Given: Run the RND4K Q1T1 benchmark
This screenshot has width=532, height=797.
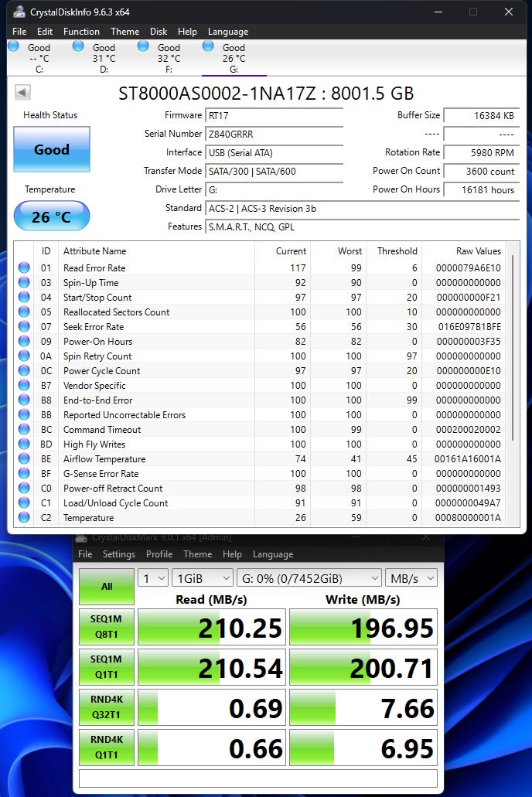Looking at the screenshot, I should pos(107,748).
